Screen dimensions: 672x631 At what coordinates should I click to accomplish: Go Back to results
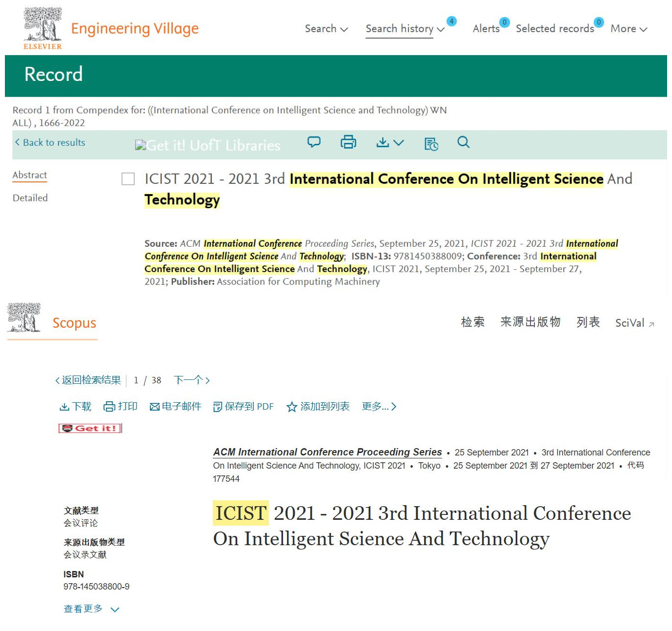coord(50,142)
